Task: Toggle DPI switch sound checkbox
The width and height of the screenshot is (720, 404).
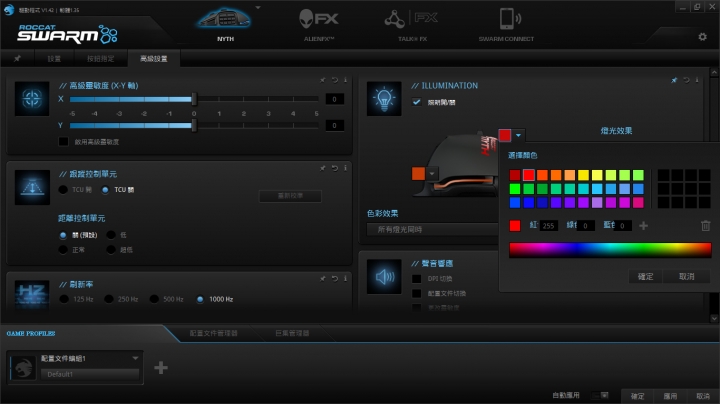Action: tap(416, 279)
